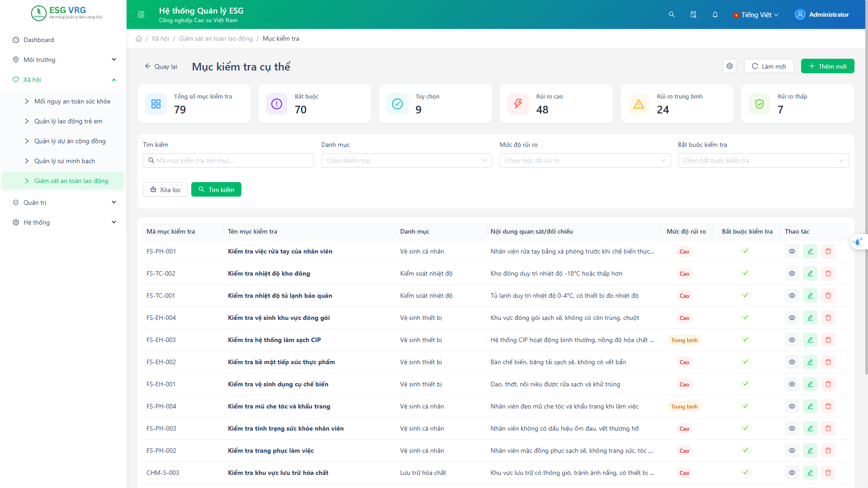Expand the Hệ thống sidebar section

point(63,222)
